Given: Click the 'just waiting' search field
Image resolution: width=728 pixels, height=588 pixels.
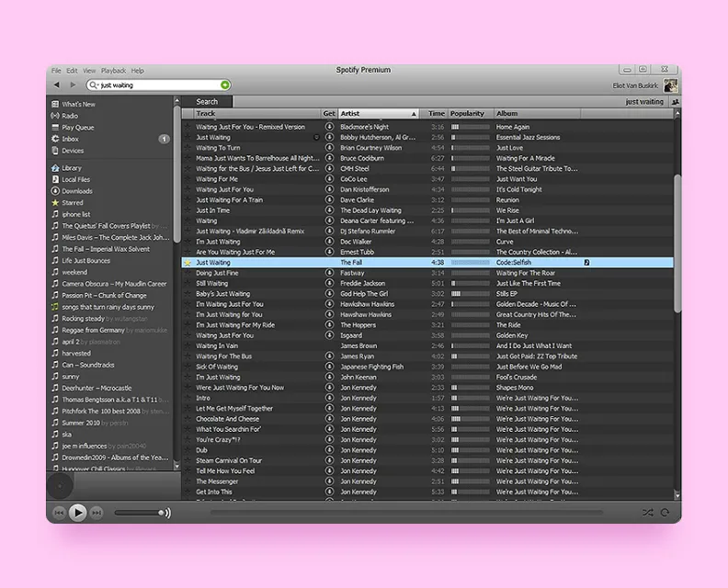Looking at the screenshot, I should [x=158, y=85].
